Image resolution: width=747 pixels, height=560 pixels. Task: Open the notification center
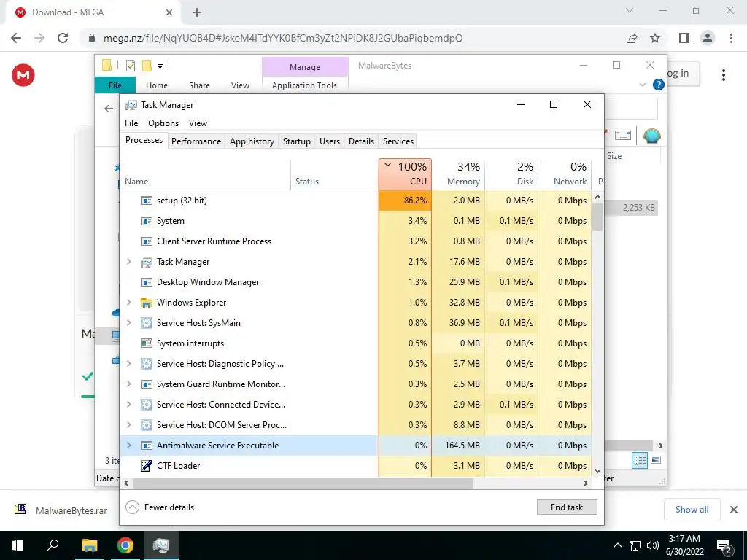point(724,545)
